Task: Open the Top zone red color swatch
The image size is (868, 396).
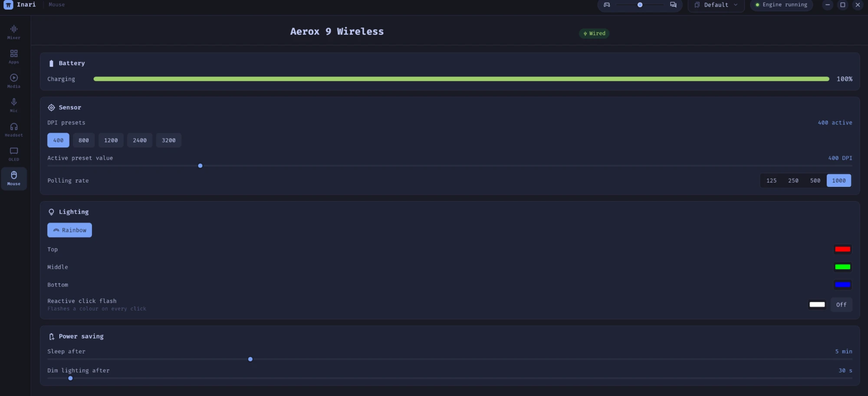Action: tap(842, 249)
